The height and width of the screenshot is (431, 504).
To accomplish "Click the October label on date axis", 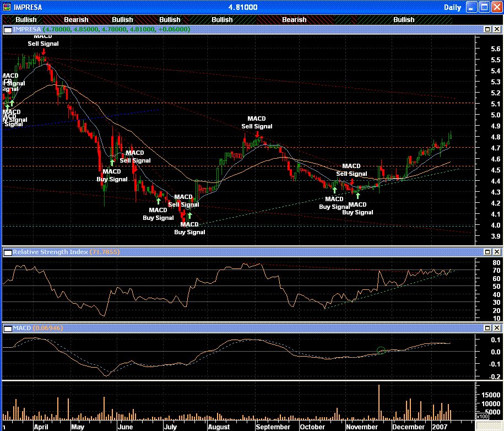I will [312, 427].
